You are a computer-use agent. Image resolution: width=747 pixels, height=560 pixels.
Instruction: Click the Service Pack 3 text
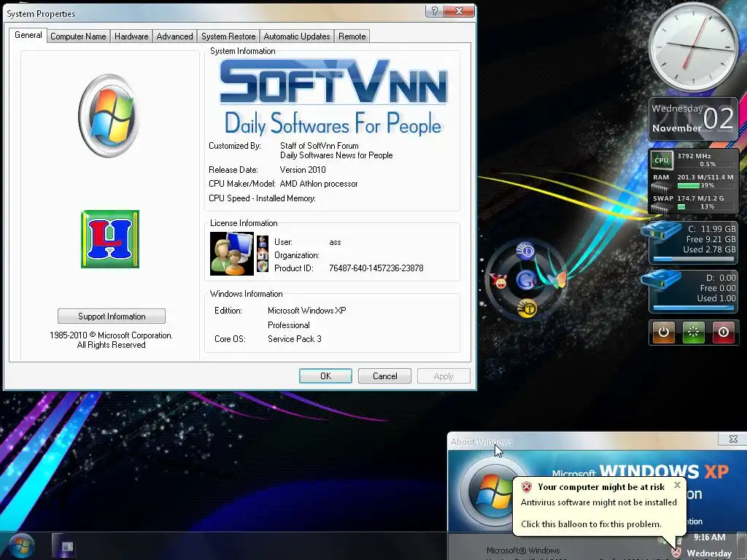[295, 339]
